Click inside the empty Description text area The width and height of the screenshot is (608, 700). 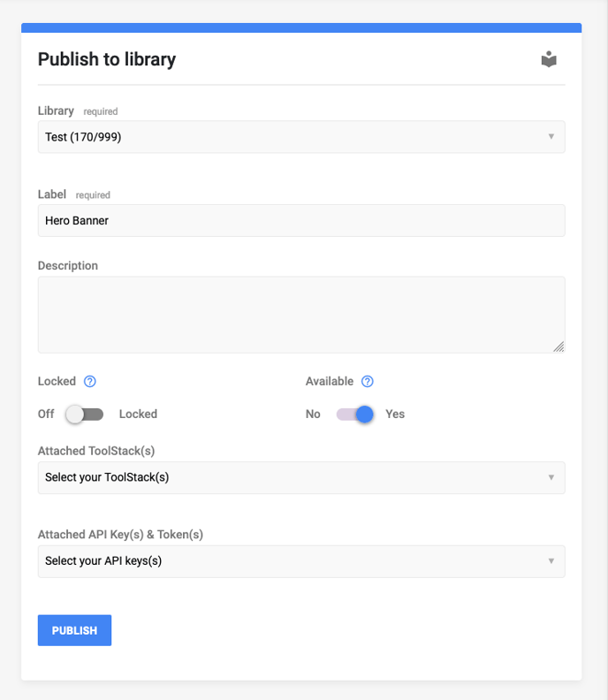(x=301, y=315)
